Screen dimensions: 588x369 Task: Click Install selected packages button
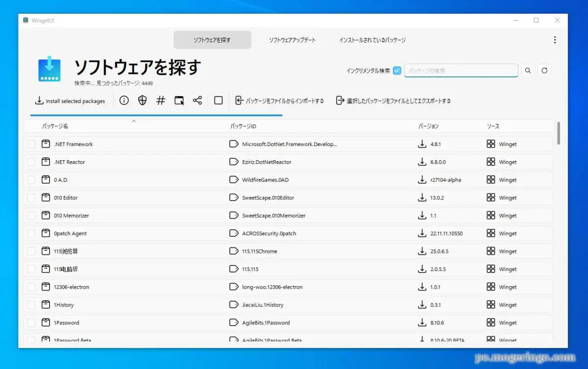coord(70,101)
